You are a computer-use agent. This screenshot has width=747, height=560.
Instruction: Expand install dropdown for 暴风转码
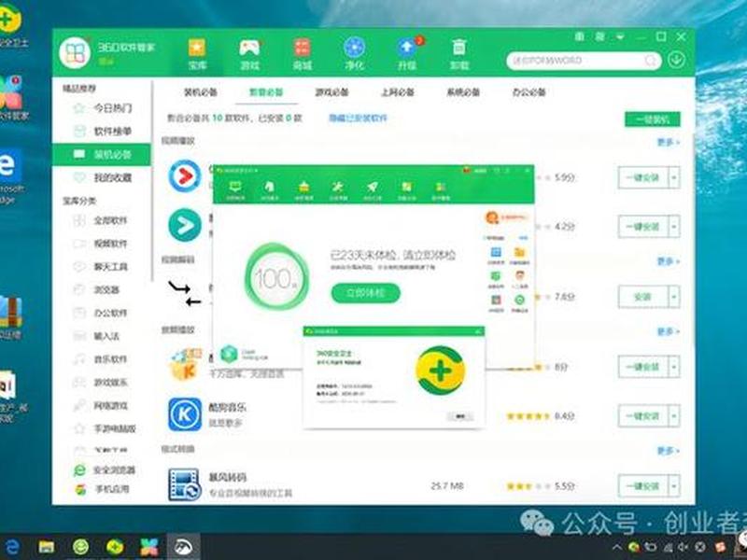pyautogui.click(x=674, y=486)
